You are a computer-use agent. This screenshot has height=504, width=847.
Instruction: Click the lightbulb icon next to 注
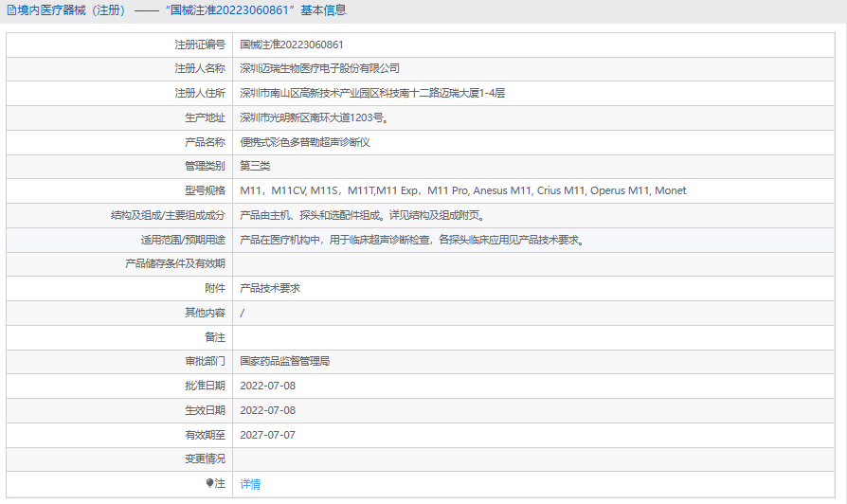click(x=209, y=483)
